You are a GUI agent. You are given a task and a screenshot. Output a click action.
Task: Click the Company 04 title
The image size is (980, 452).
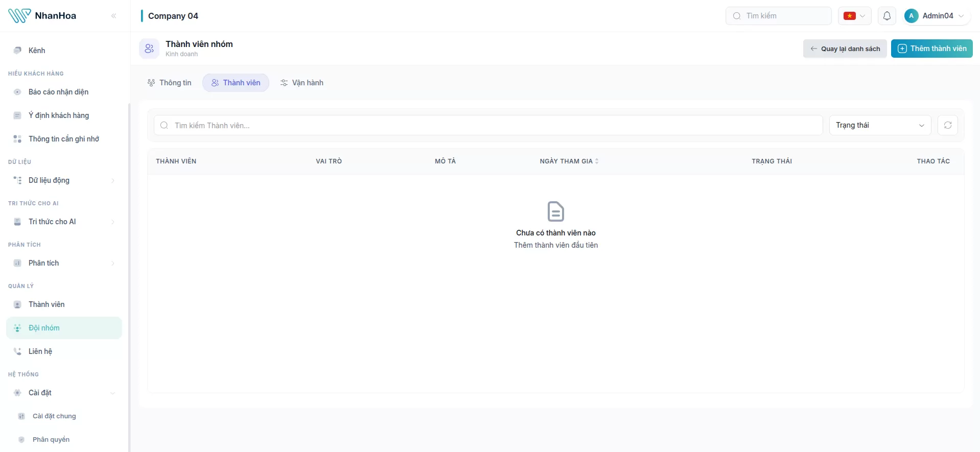[173, 16]
